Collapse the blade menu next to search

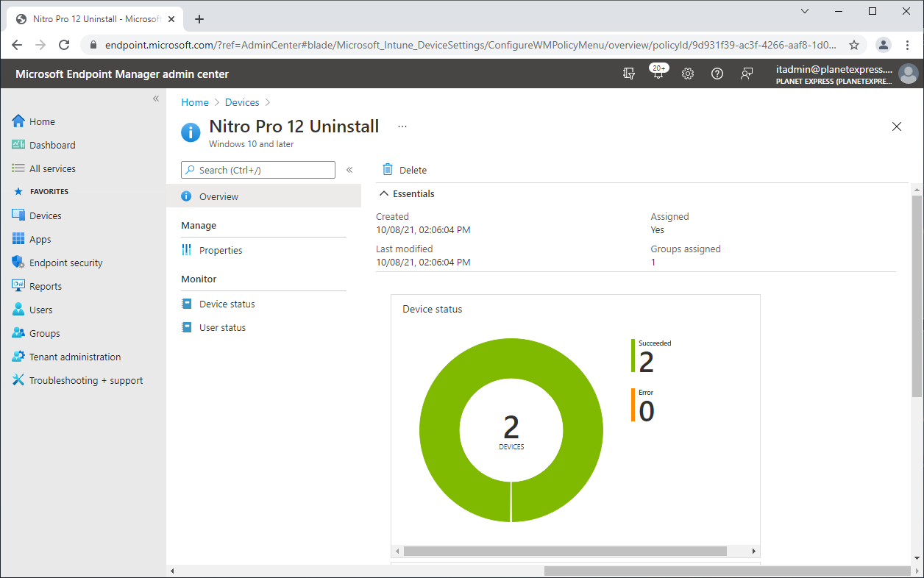[349, 170]
